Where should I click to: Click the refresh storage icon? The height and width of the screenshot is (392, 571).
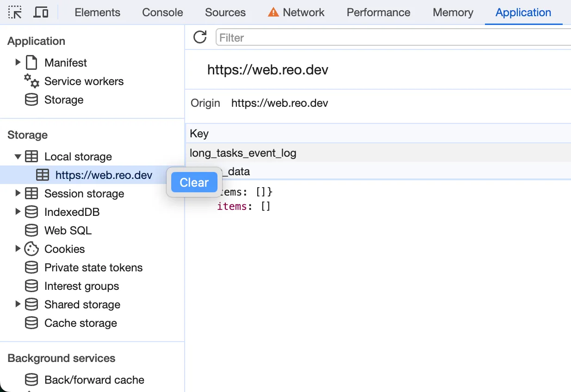pyautogui.click(x=200, y=37)
